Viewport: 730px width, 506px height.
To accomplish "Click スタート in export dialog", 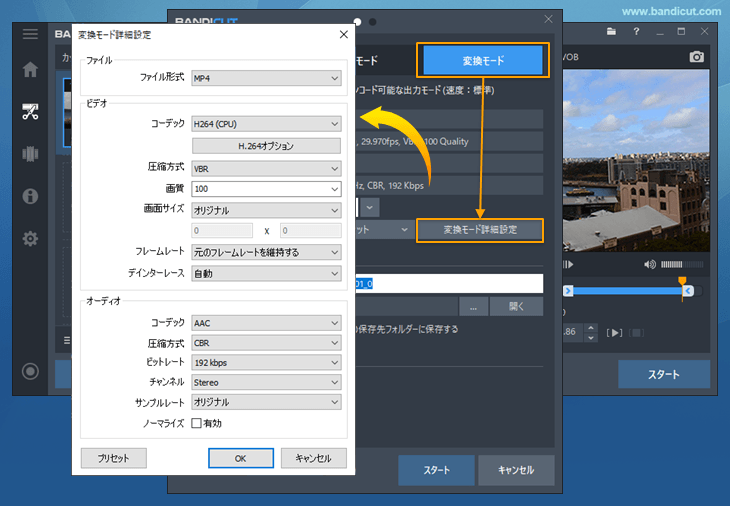I will (x=436, y=470).
